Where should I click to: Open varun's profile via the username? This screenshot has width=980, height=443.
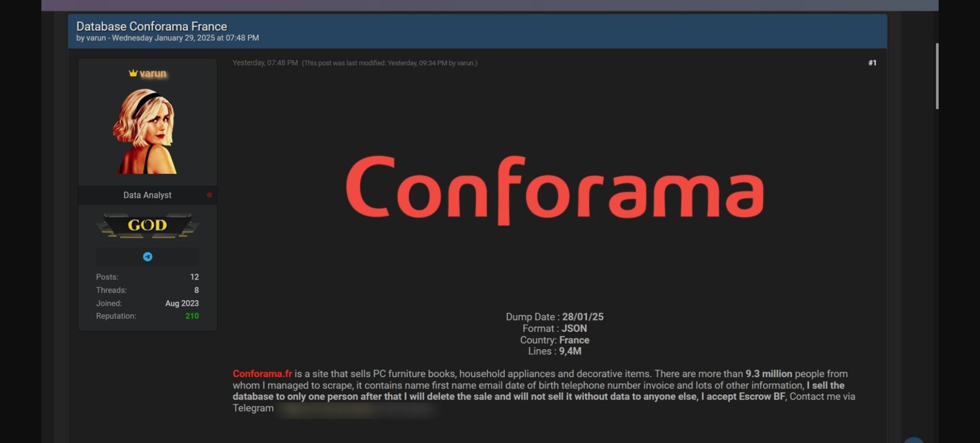[x=153, y=73]
